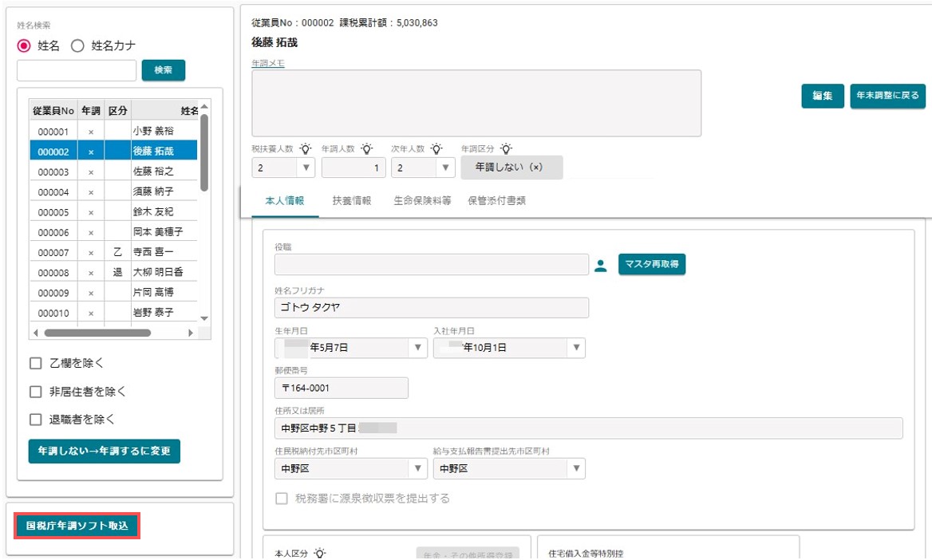
Task: Open the 入社年月日 date dropdown
Action: 576,348
